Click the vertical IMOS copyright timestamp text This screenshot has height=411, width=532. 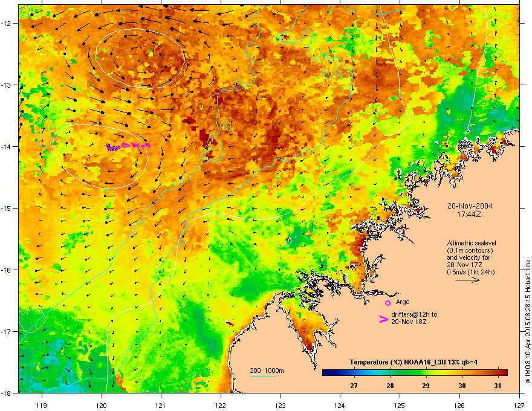point(528,322)
